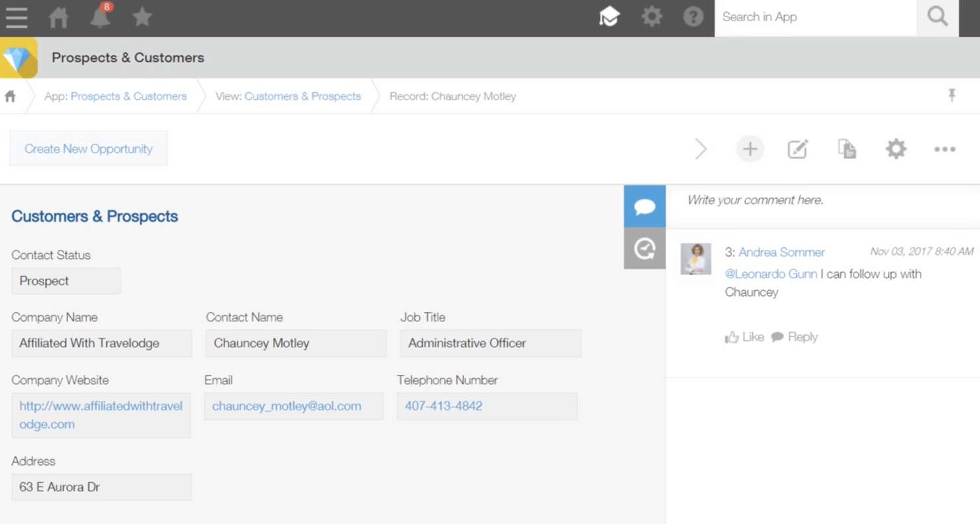
Task: Pin the breadcrumb with the pin icon
Action: [952, 95]
